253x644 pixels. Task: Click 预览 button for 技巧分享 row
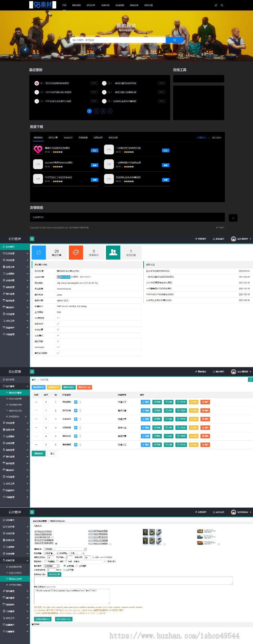[x=157, y=411]
